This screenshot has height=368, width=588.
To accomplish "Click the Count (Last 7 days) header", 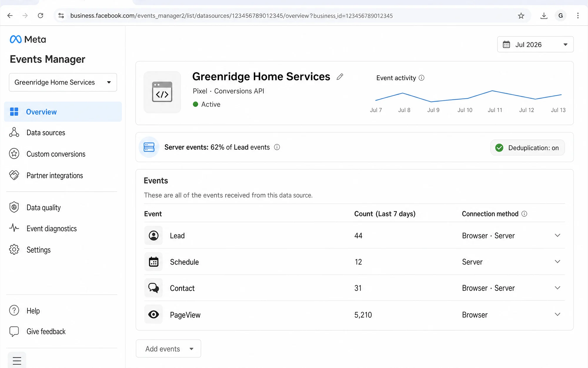I will tap(385, 214).
